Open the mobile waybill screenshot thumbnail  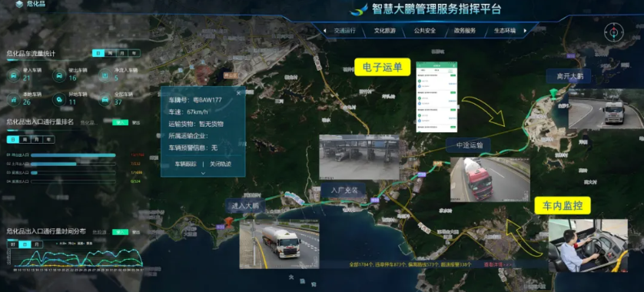(x=437, y=97)
